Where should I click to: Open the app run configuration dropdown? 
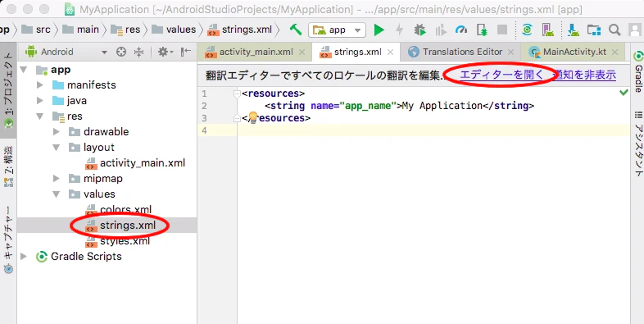pyautogui.click(x=337, y=30)
